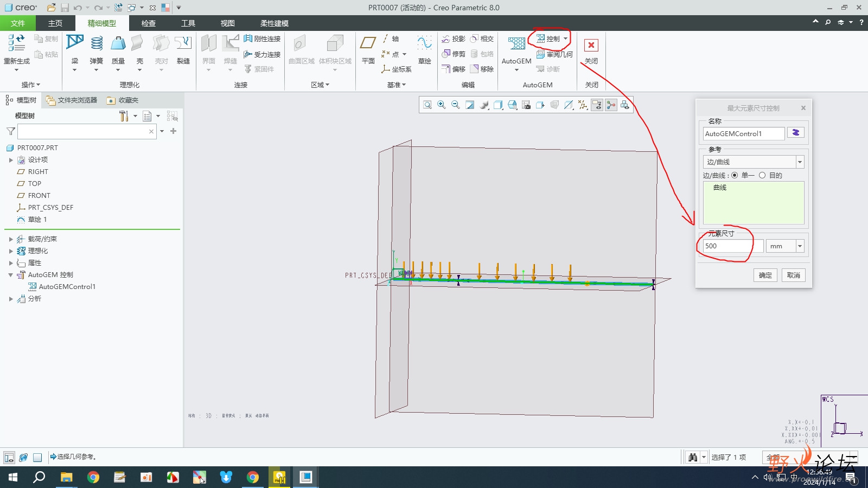
Task: Expand the 分析 tree node
Action: click(11, 299)
